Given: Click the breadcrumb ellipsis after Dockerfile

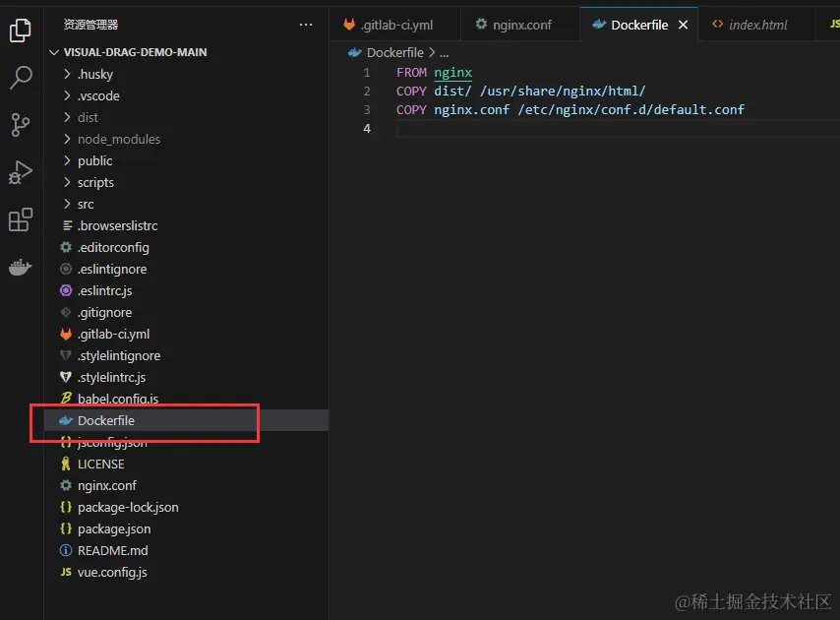Looking at the screenshot, I should 445,53.
